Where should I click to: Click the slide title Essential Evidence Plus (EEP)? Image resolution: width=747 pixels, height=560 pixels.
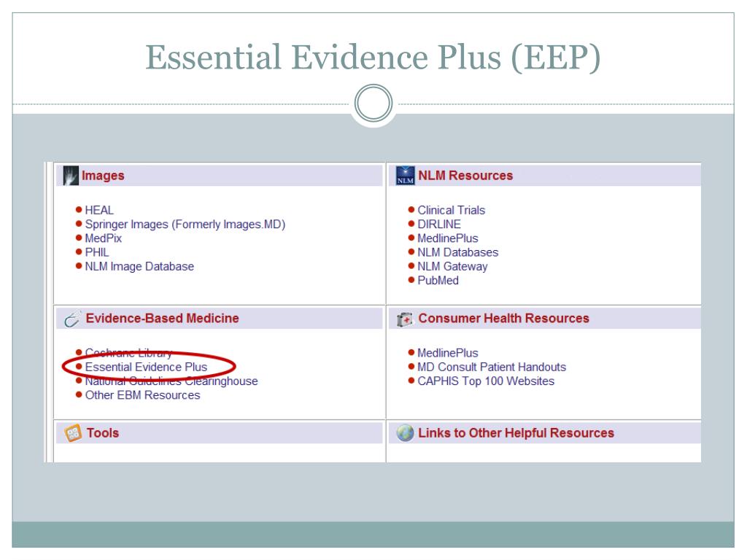(x=373, y=58)
